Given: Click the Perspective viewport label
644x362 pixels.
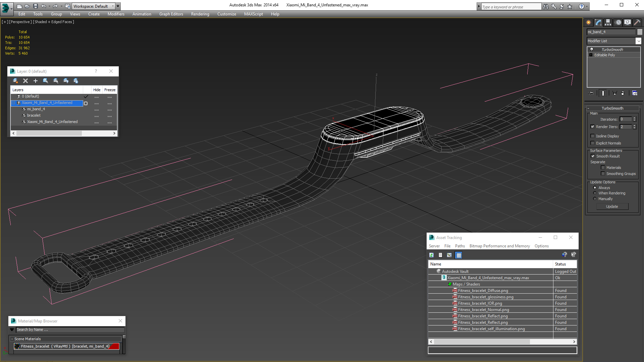Looking at the screenshot, I should pyautogui.click(x=20, y=22).
